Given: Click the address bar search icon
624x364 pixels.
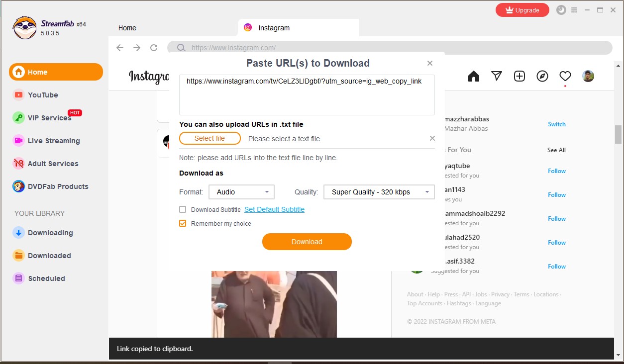Looking at the screenshot, I should click(x=181, y=48).
